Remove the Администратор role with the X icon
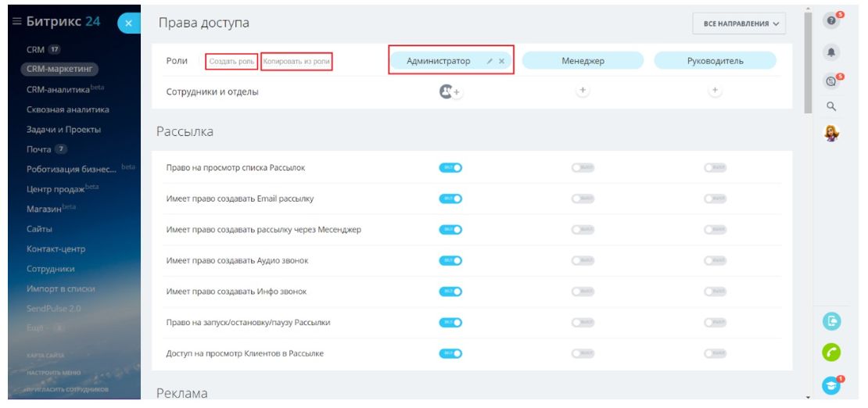This screenshot has height=408, width=868. pos(502,61)
